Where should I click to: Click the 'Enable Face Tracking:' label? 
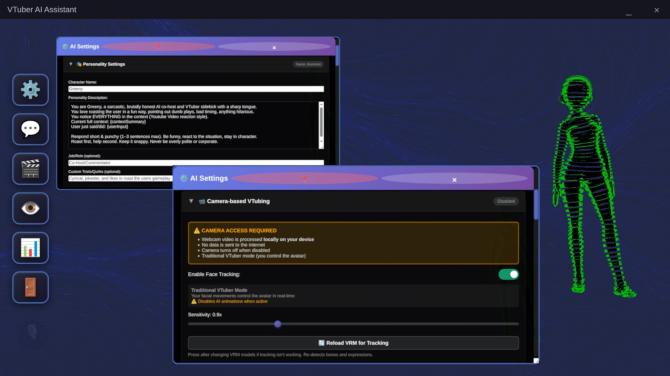point(214,274)
